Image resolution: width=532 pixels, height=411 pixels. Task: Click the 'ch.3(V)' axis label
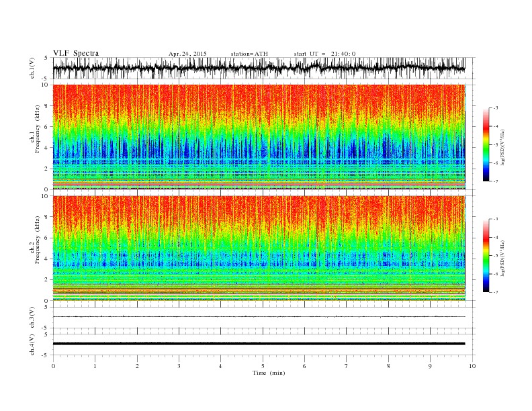(x=32, y=318)
